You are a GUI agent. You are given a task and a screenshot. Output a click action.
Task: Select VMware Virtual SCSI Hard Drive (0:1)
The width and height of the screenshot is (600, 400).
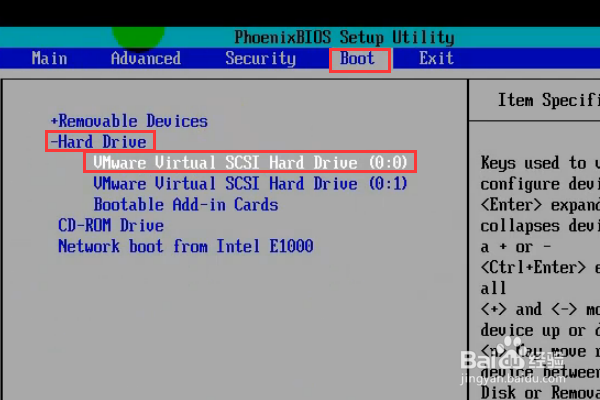(x=250, y=184)
